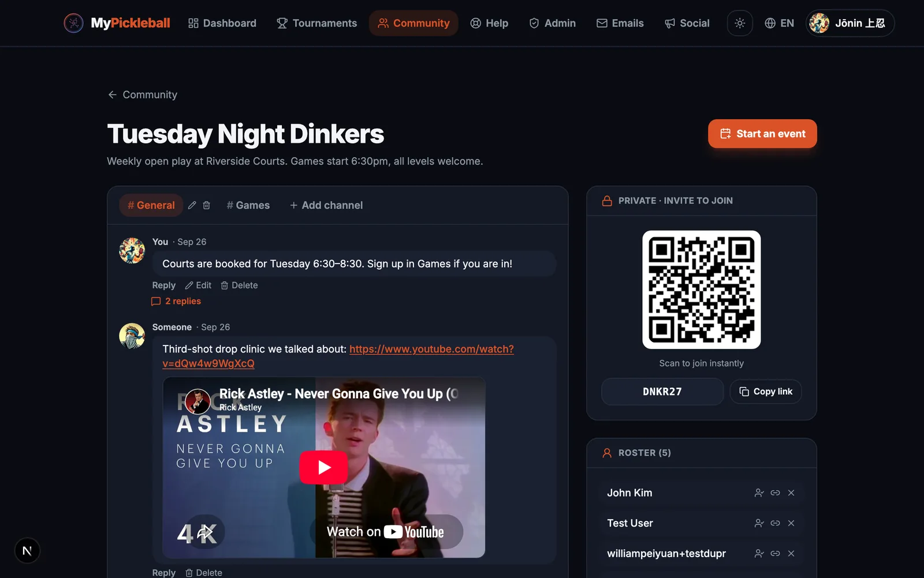924x578 pixels.
Task: Click Watch on YouTube badge
Action: pos(386,532)
